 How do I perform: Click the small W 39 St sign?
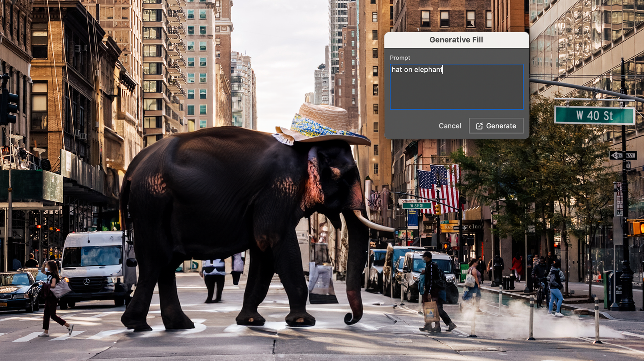click(417, 206)
